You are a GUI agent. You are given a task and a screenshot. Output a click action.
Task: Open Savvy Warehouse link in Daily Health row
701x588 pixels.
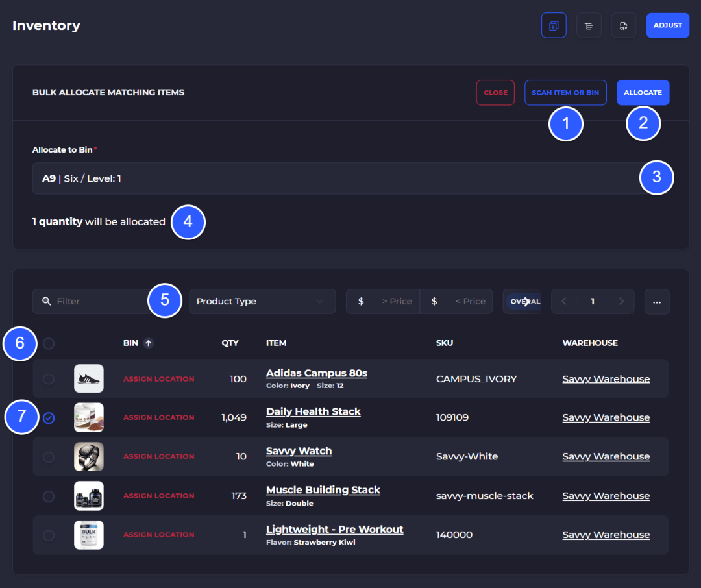point(606,417)
